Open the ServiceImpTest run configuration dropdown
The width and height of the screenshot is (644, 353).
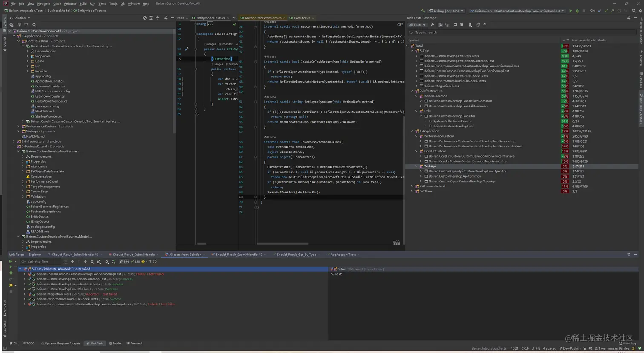tap(517, 11)
